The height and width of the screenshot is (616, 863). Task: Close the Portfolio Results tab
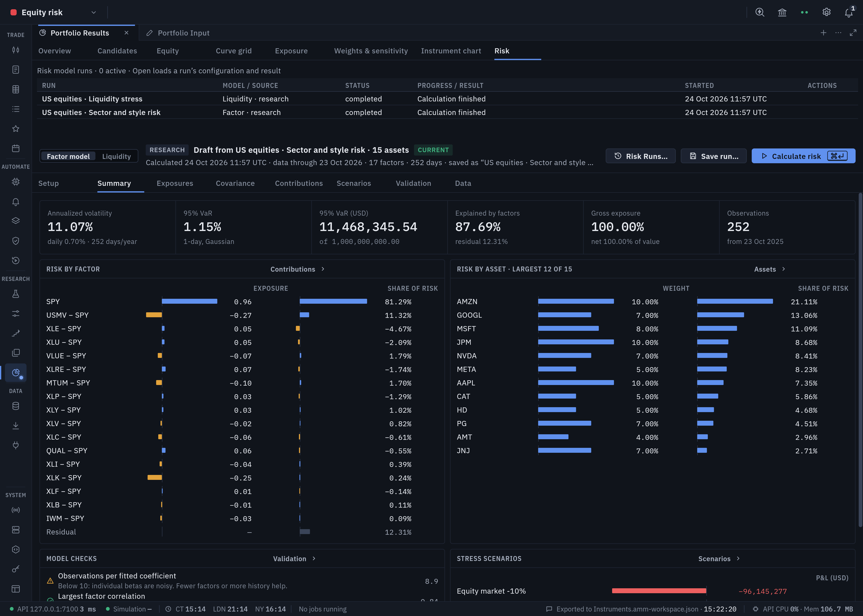[x=126, y=33]
